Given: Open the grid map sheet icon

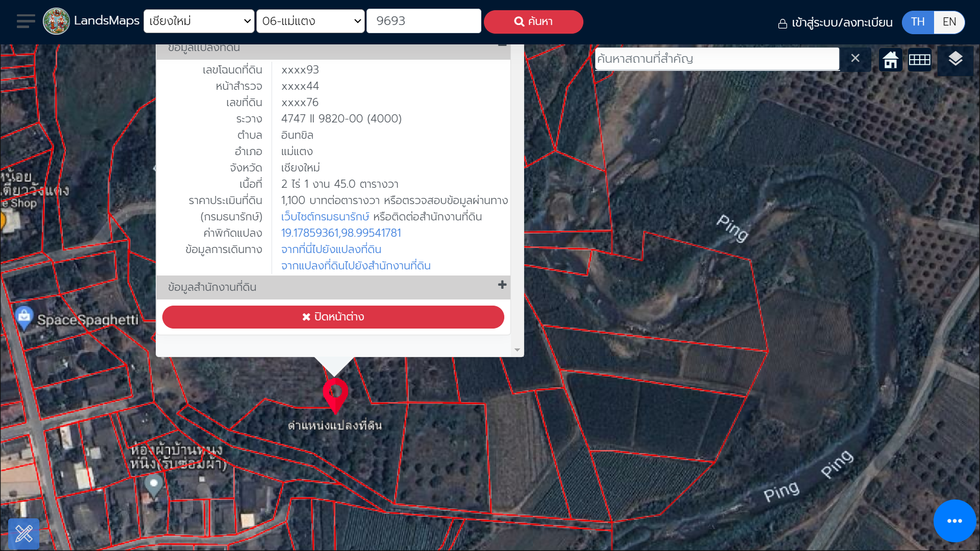Looking at the screenshot, I should coord(919,60).
